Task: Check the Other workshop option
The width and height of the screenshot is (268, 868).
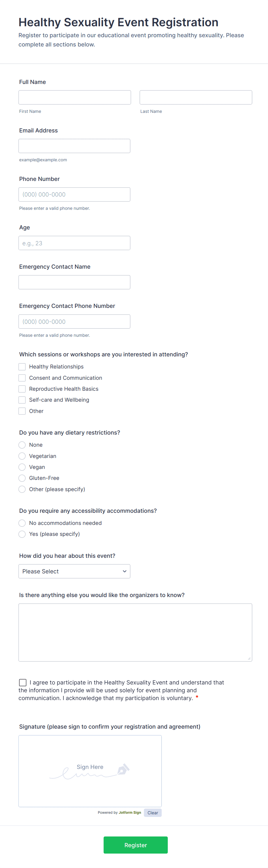Action: tap(22, 411)
